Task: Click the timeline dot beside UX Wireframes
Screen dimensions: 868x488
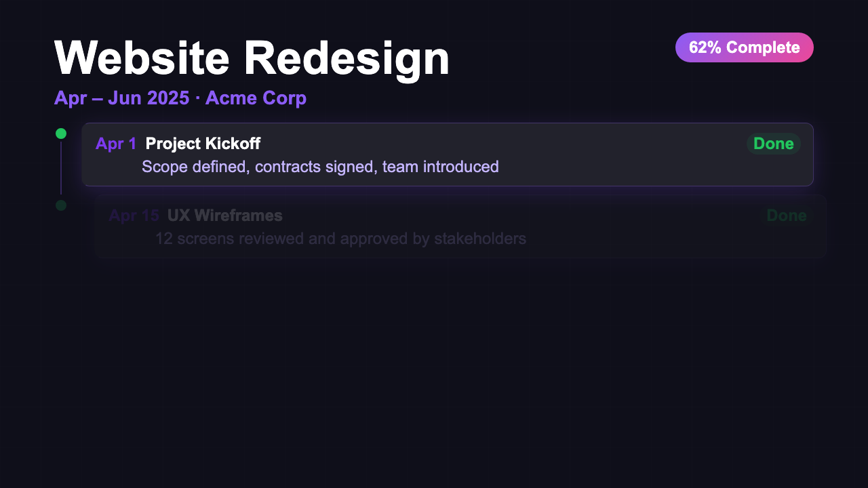Action: point(60,205)
